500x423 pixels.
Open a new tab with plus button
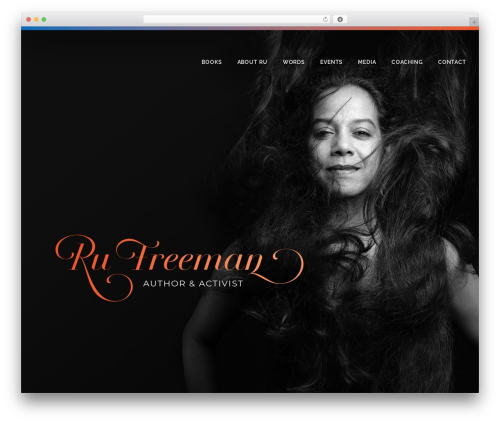tap(474, 22)
